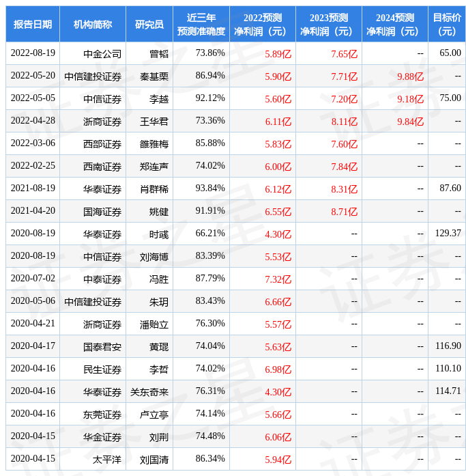Select the date cell 2021-08-19
The image size is (466, 476).
click(x=33, y=188)
